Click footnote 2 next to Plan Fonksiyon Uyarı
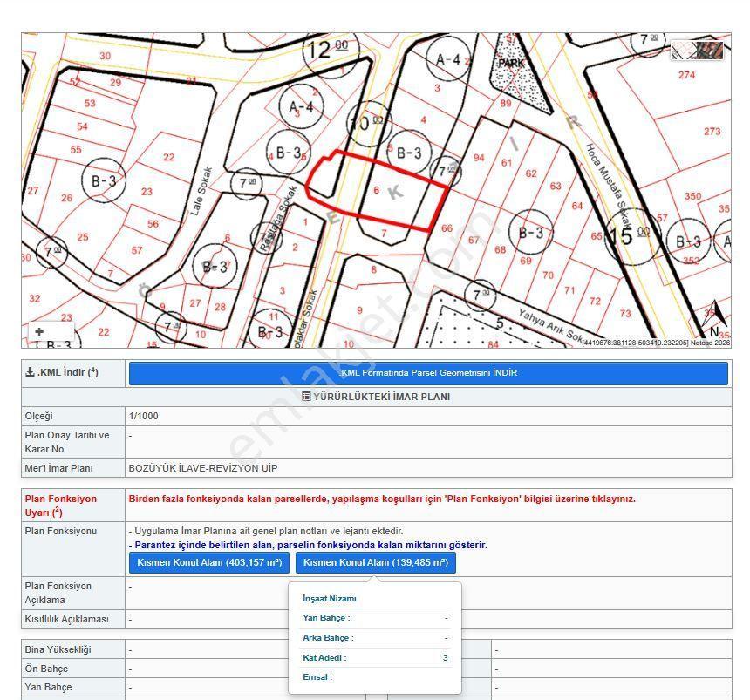Viewport: 750px width, 700px height. coord(58,511)
